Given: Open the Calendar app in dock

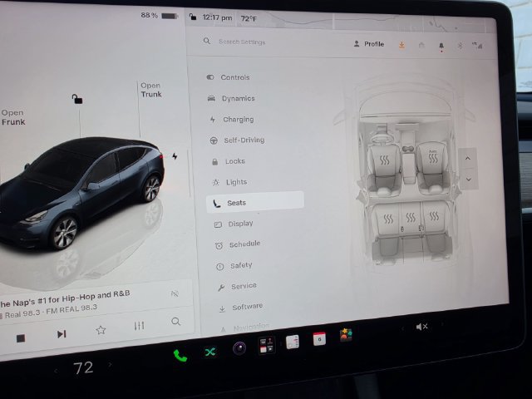Looking at the screenshot, I should [x=319, y=339].
